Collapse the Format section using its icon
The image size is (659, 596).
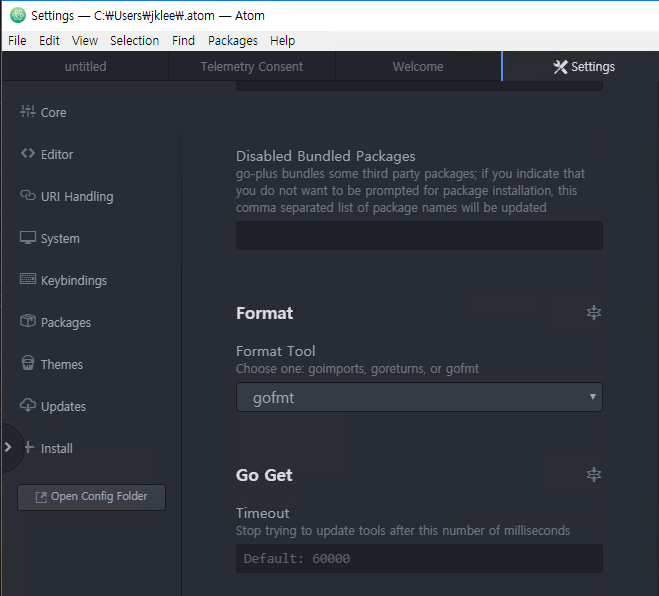594,313
